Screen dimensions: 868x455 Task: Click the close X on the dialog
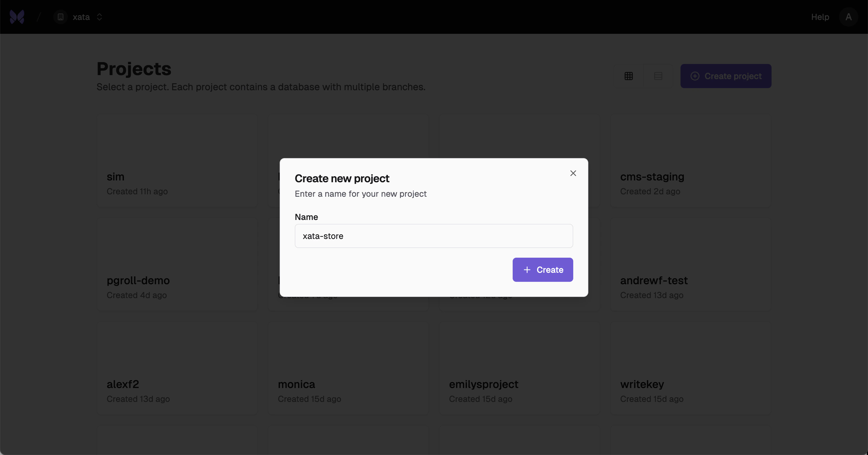point(573,173)
